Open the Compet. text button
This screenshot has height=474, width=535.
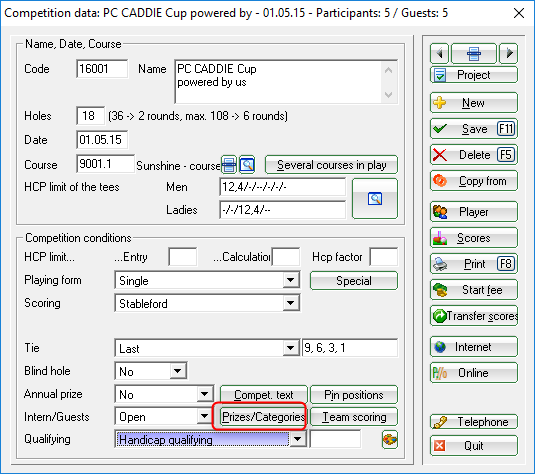click(x=263, y=394)
